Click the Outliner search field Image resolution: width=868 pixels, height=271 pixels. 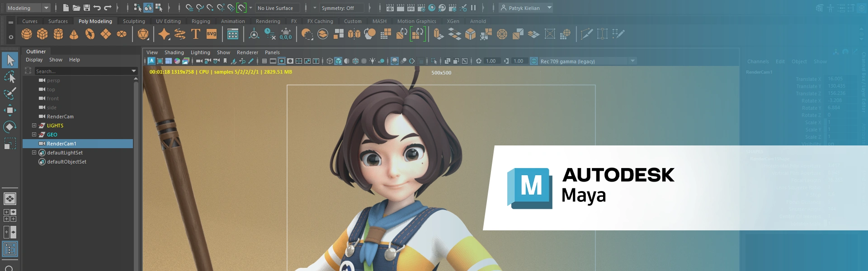(81, 71)
